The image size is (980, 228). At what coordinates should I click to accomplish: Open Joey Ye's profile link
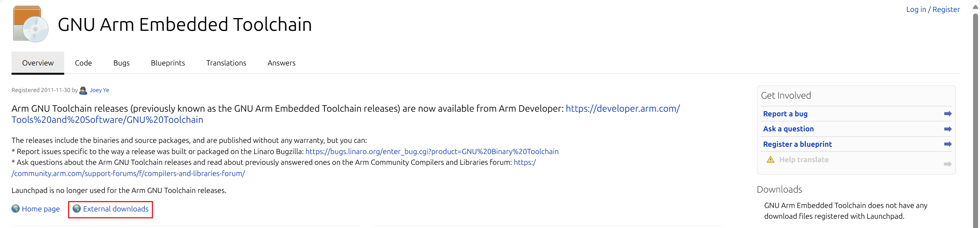[x=99, y=90]
